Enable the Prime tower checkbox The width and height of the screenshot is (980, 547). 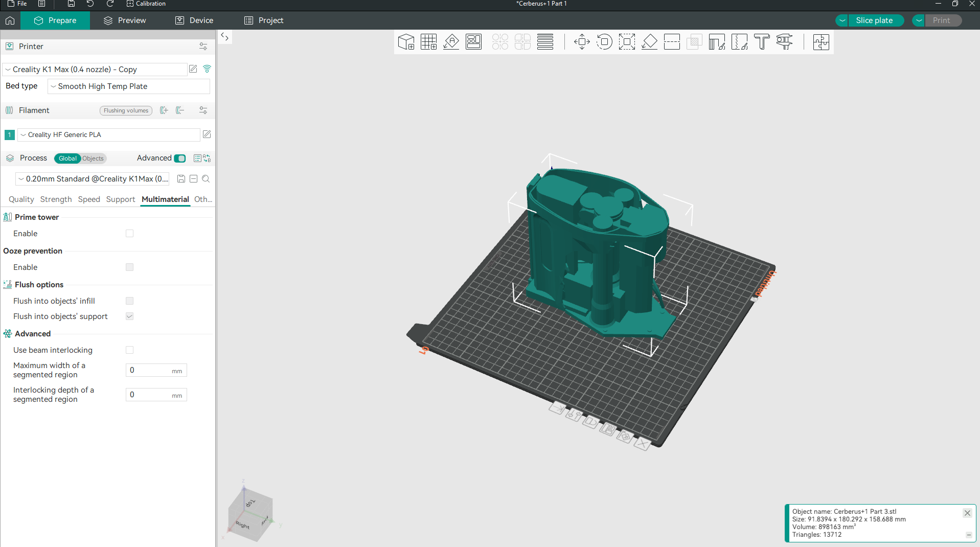click(129, 234)
